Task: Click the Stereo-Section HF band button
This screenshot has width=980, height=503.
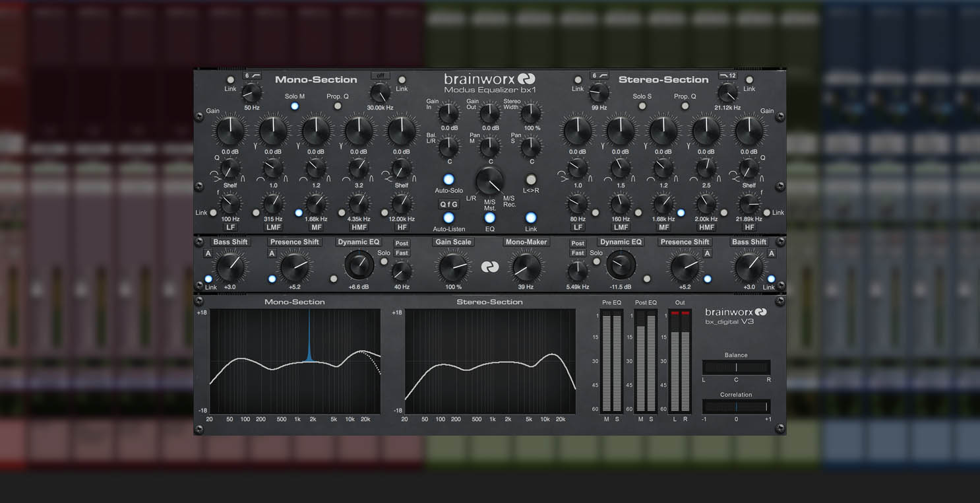Action: tap(749, 227)
